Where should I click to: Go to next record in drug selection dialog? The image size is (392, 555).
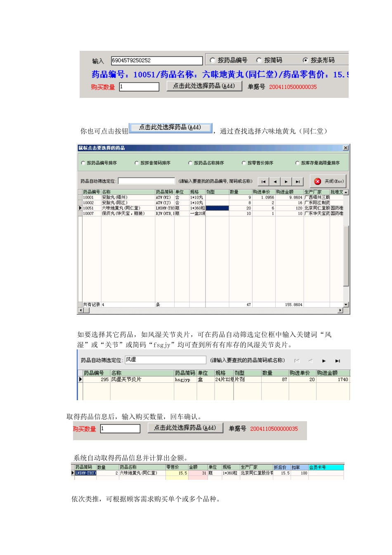tap(286, 182)
